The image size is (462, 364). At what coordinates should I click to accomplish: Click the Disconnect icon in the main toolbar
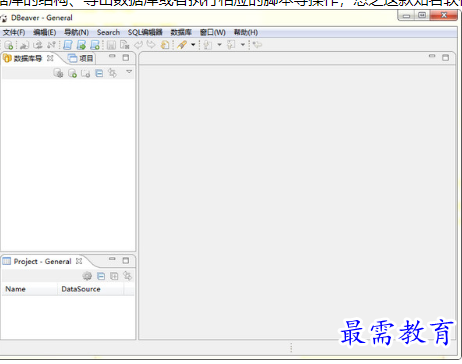[51, 45]
